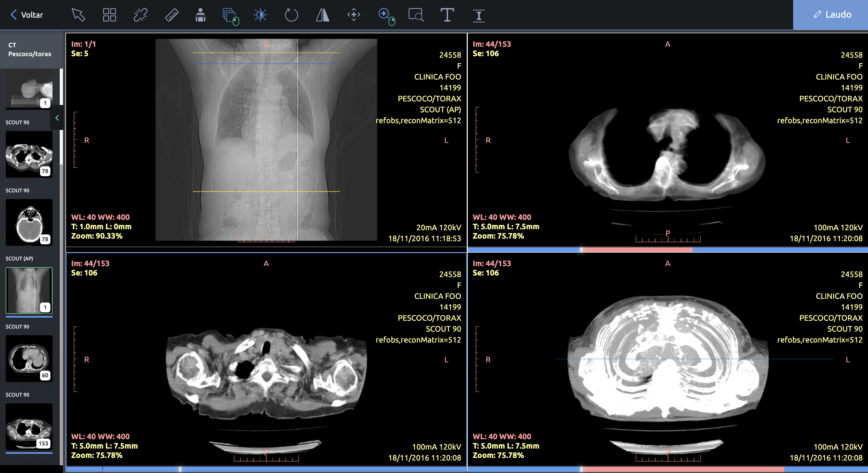Click the bottom-left viewport image slider
Screen dimensions: 868x473
(x=266, y=469)
